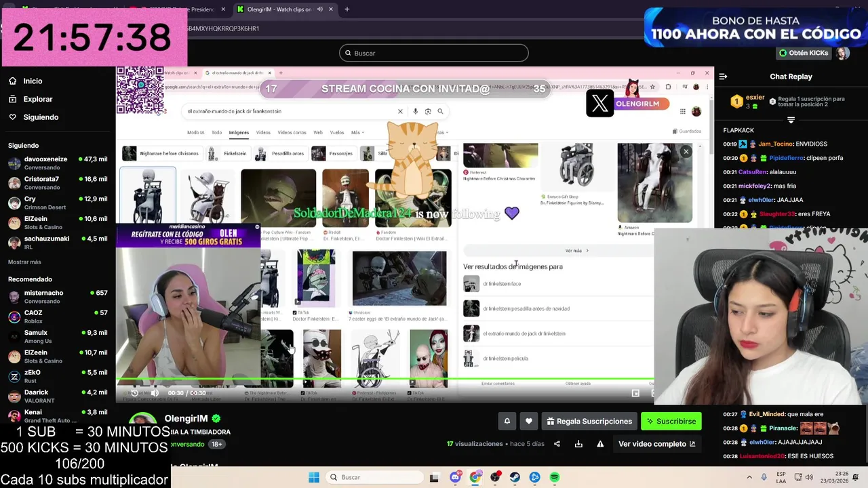Mute audio icon on the OlengirlM tab
The height and width of the screenshot is (488, 868).
coord(320,9)
